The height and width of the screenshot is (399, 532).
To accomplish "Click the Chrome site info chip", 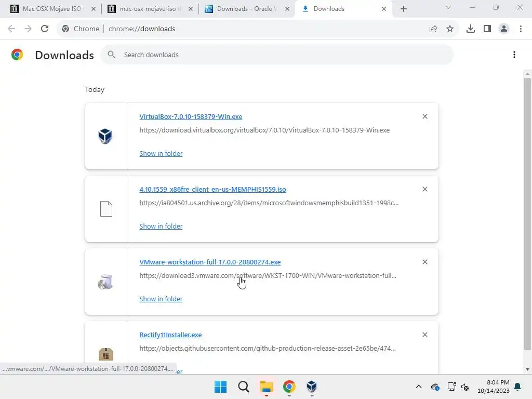I will 81,29.
